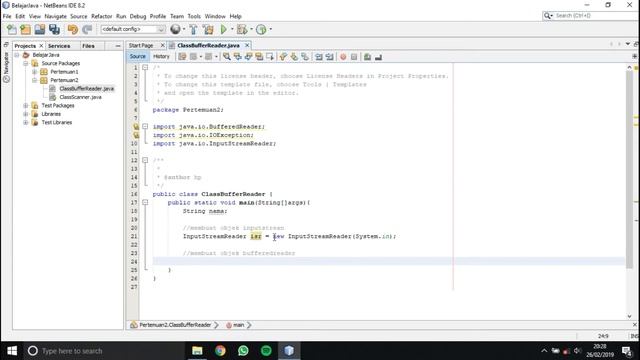Start macro recording with the red circle icon
The image size is (640, 360).
tap(343, 57)
